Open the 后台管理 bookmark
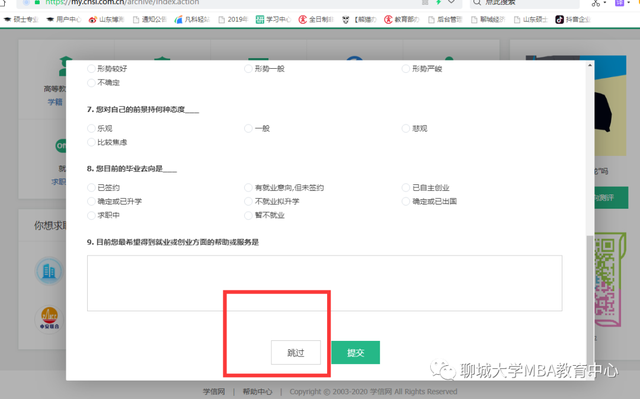The width and height of the screenshot is (640, 399). click(445, 20)
